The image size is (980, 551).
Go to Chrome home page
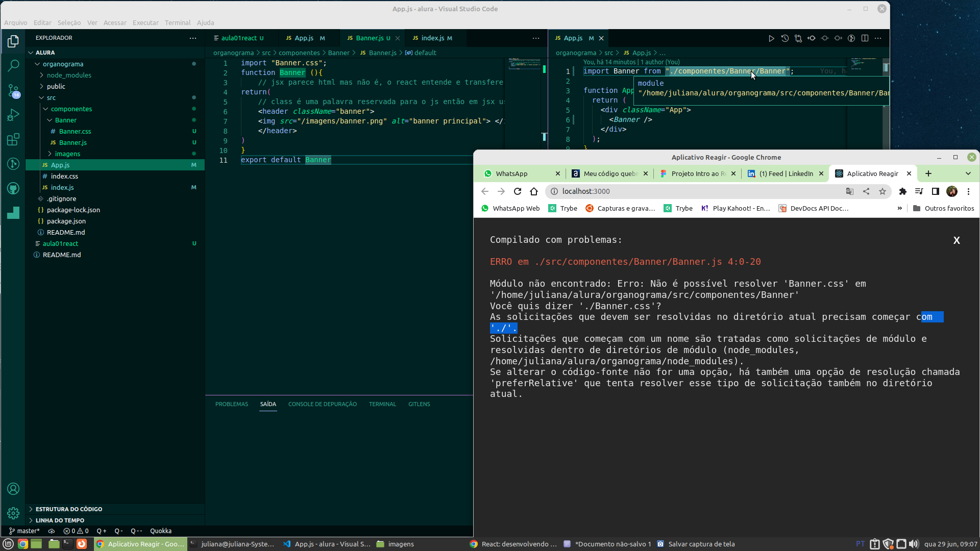pyautogui.click(x=534, y=191)
